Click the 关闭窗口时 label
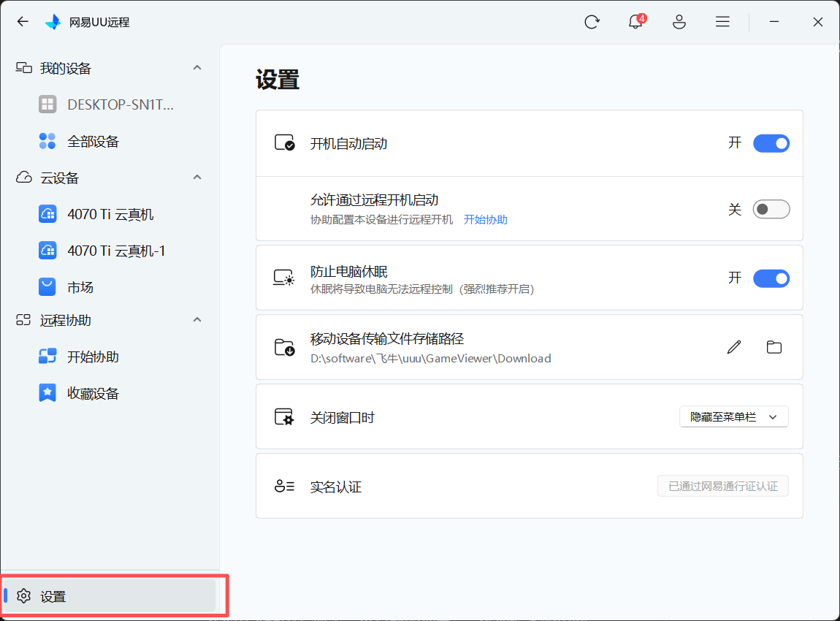This screenshot has height=621, width=840. tap(342, 417)
